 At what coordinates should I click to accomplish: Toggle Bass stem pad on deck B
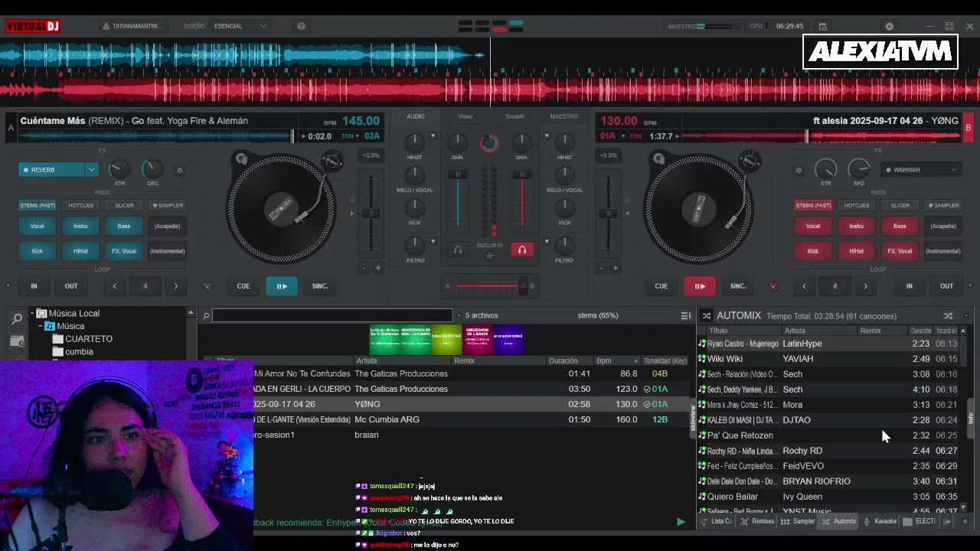(x=900, y=226)
